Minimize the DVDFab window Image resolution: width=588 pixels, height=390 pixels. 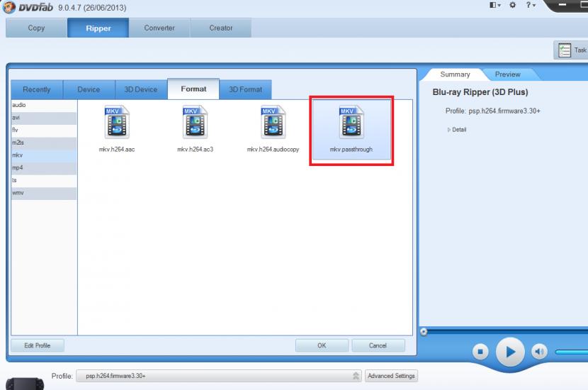562,5
